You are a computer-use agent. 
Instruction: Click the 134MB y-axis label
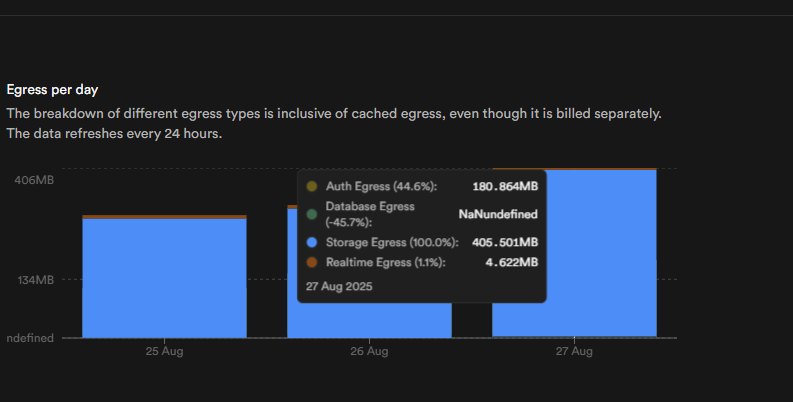[x=37, y=279]
